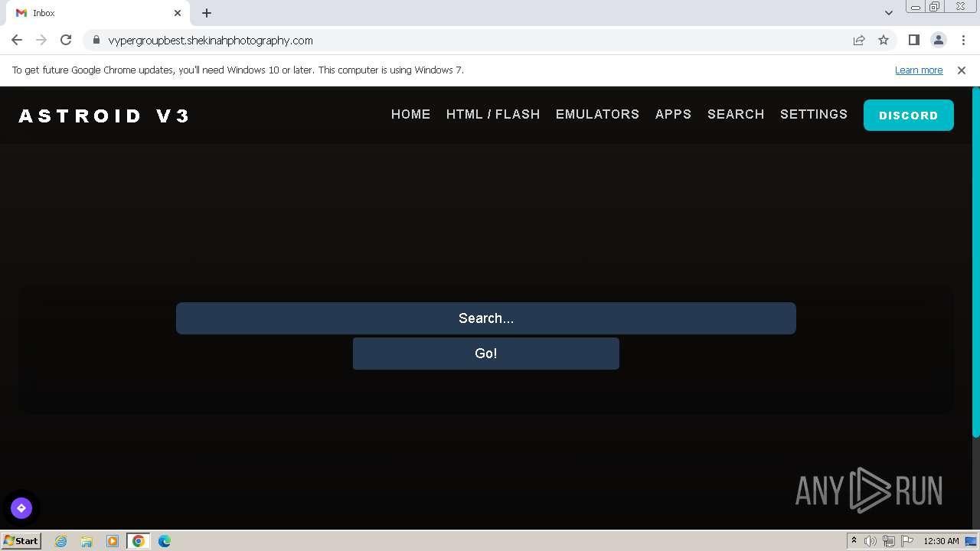Click the page vertical scrollbar
980x551 pixels.
pos(976,262)
